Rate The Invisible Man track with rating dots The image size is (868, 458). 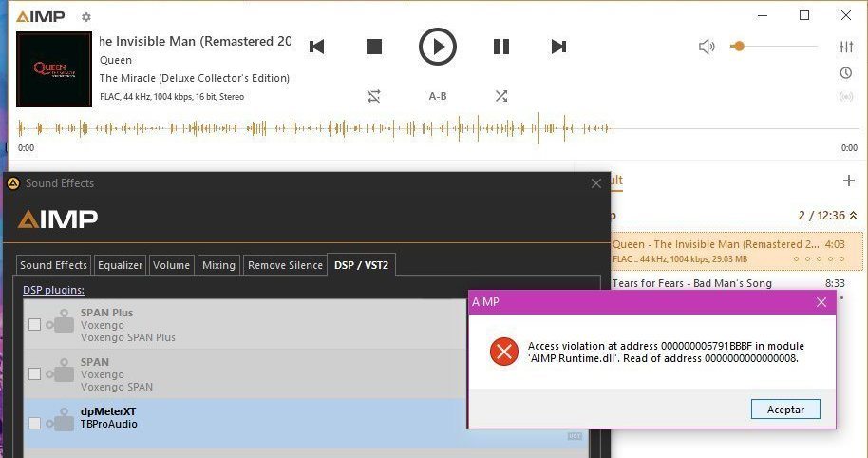[820, 258]
